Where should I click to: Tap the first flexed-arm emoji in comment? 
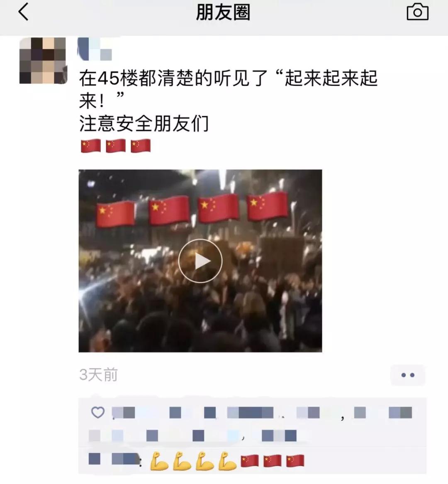pos(159,461)
